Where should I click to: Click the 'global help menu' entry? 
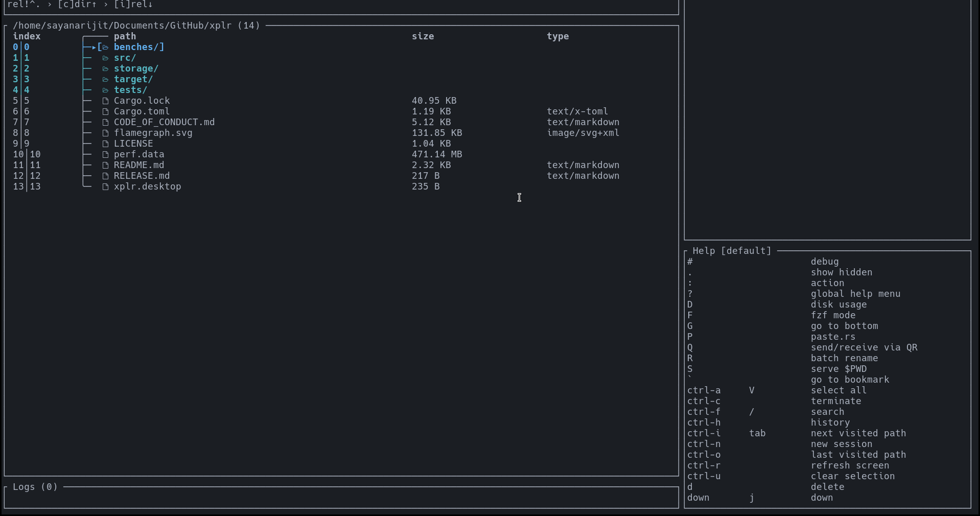point(856,294)
